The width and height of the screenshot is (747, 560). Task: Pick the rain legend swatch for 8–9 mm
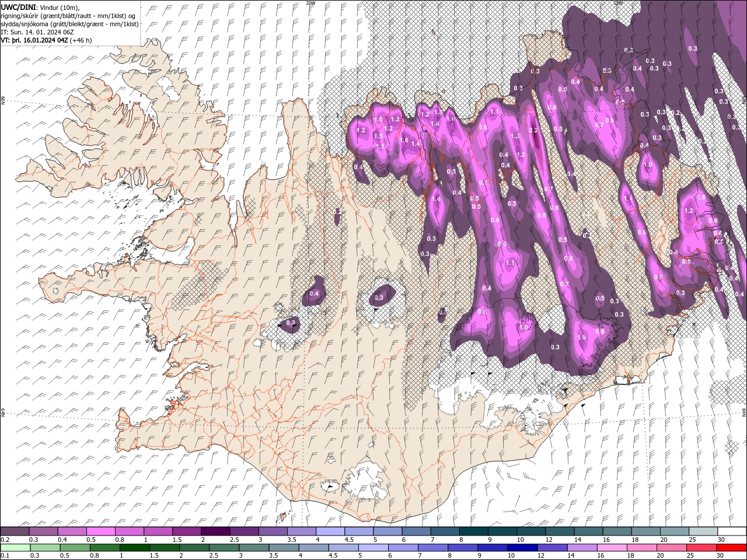pyautogui.click(x=463, y=548)
